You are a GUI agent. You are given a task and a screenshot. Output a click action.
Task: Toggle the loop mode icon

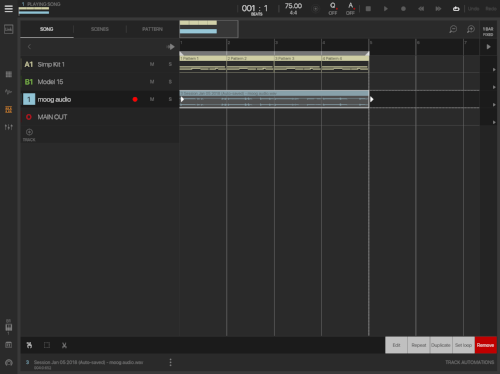coord(456,9)
